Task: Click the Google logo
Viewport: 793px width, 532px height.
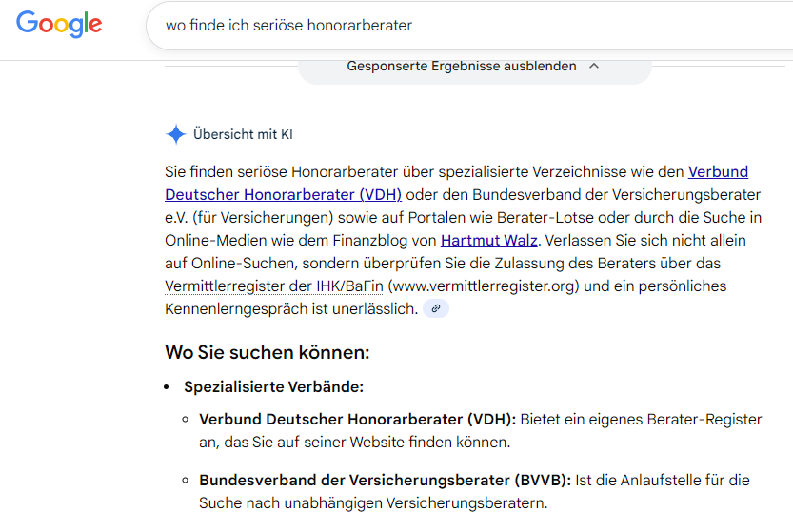Action: 59,25
